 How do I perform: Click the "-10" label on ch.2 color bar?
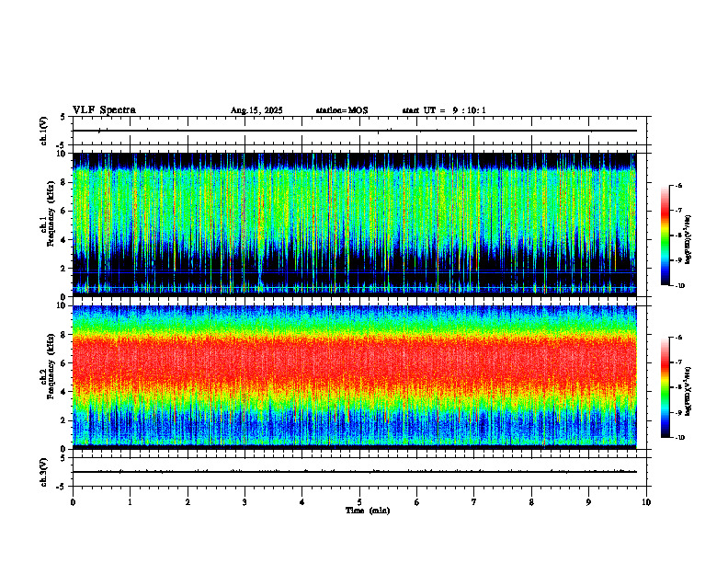point(679,438)
